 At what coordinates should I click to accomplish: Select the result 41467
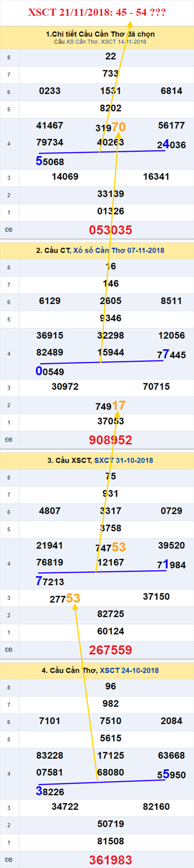(x=50, y=125)
